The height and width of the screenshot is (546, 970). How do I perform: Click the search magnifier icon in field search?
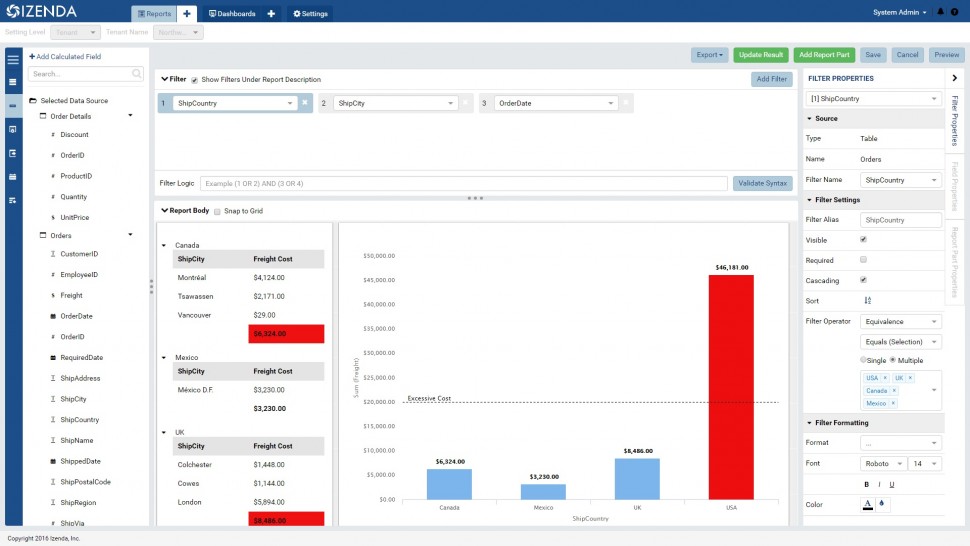(137, 74)
